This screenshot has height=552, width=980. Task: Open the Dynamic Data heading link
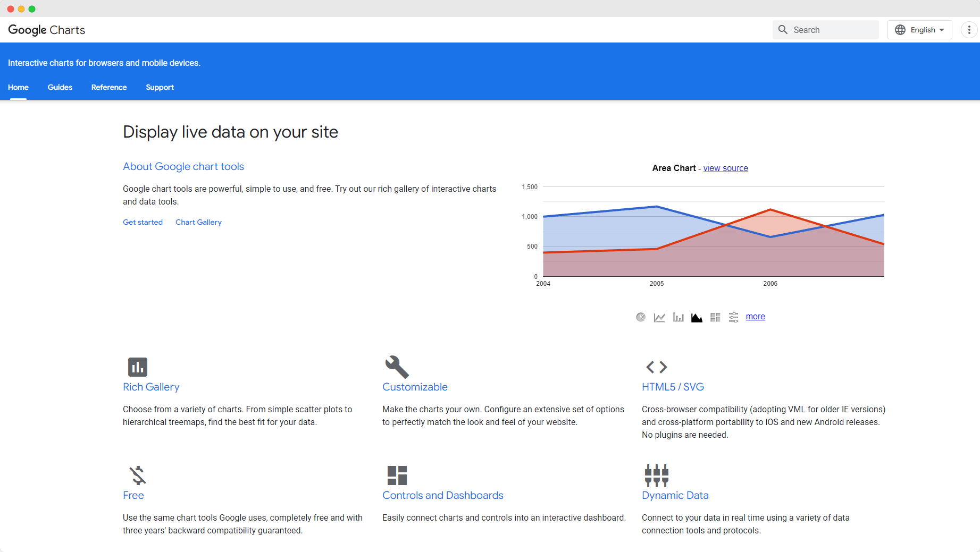coord(675,495)
